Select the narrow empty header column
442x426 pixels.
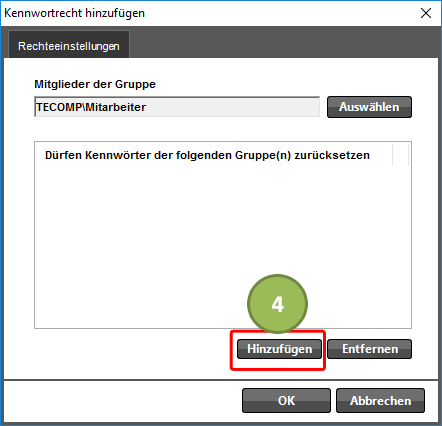click(401, 155)
